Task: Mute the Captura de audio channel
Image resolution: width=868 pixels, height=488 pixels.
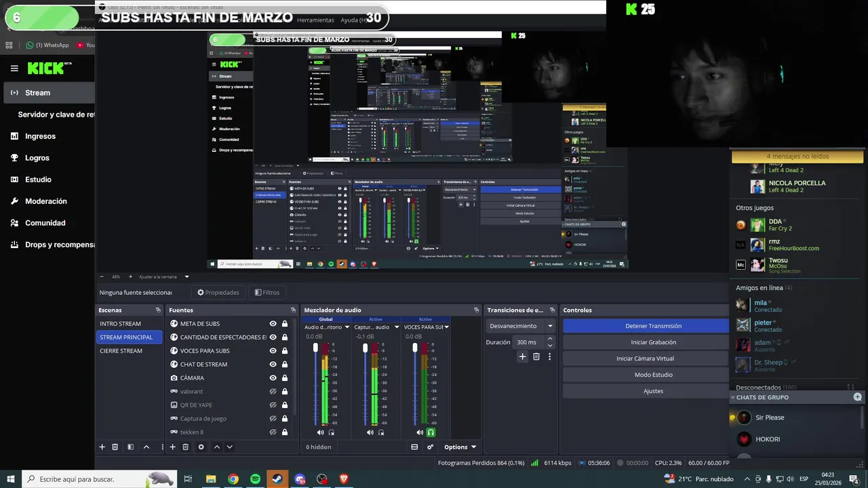Action: [370, 432]
